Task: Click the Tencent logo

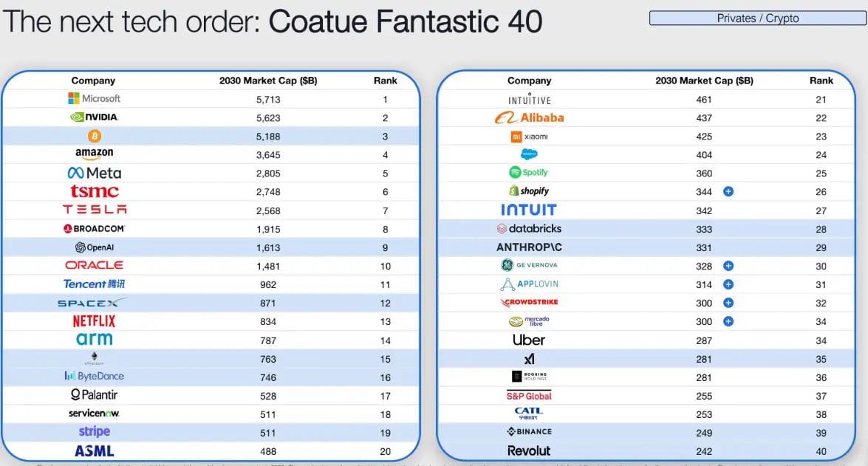Action: (94, 284)
